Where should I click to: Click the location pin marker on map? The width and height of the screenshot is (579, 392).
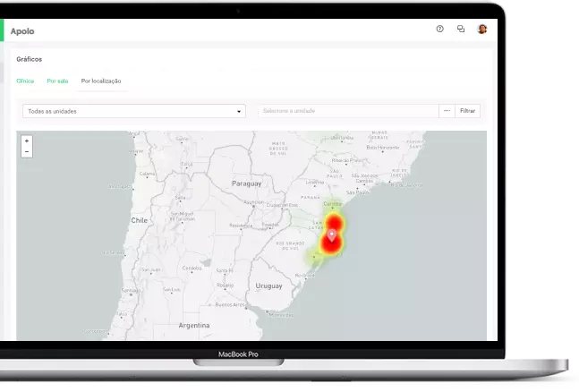coord(332,235)
